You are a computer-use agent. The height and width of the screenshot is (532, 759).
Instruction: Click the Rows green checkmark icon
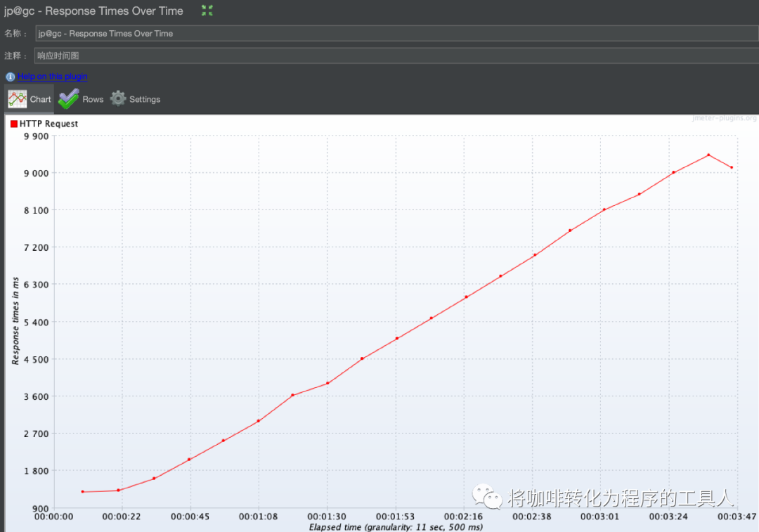coord(69,99)
